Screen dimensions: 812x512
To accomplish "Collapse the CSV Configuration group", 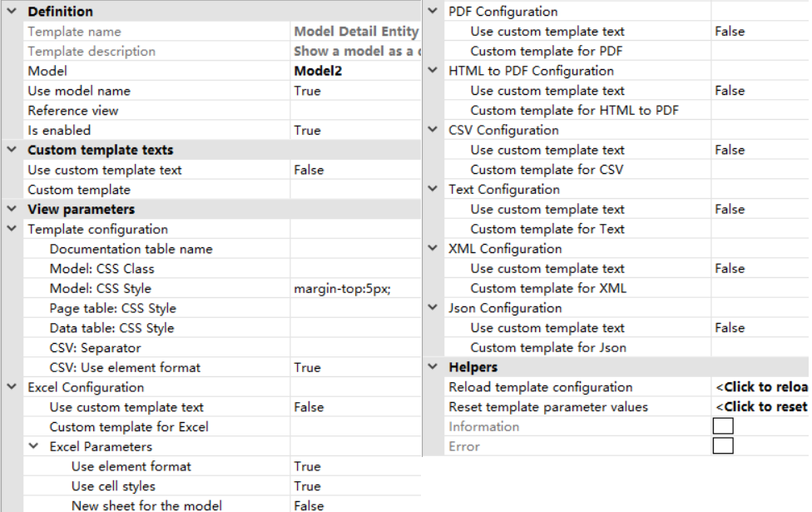I will 433,130.
